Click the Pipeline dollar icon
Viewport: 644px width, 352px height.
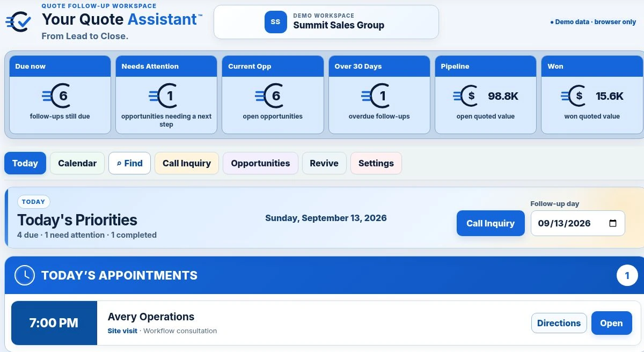[465, 96]
